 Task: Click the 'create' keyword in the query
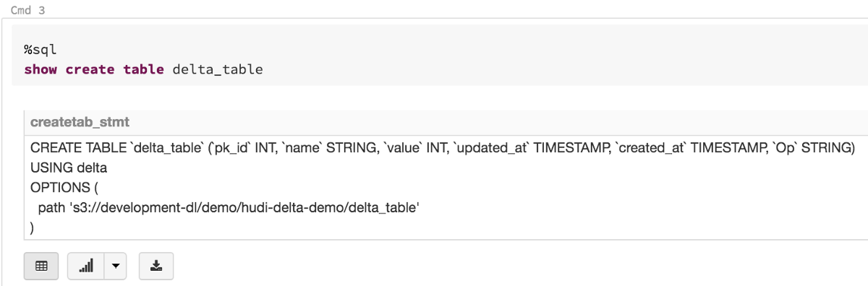point(90,70)
